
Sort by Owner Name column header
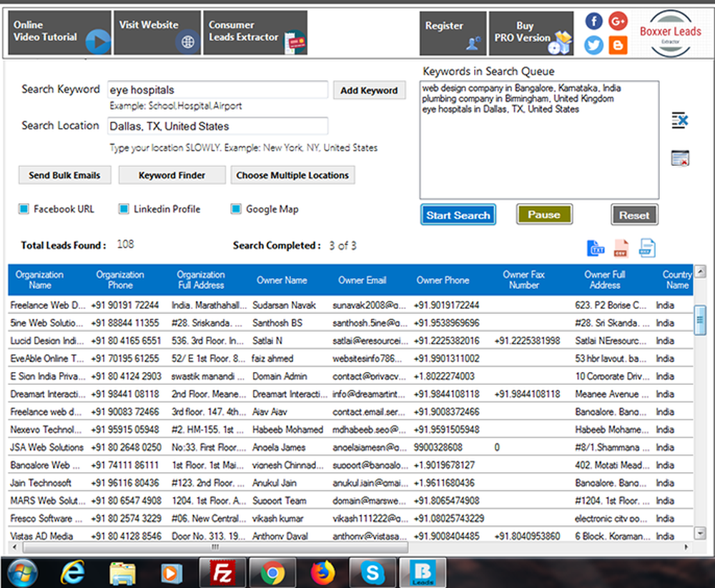point(282,280)
